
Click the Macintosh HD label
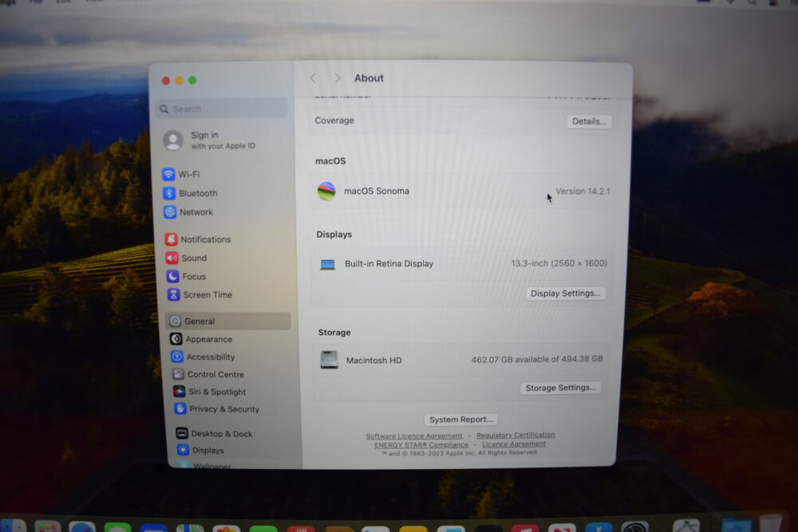(x=374, y=360)
